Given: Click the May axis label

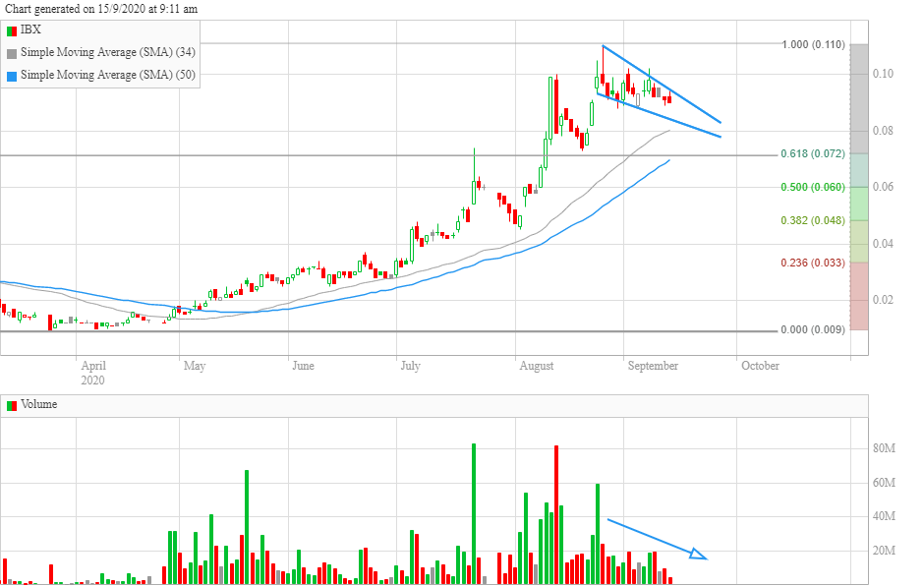Looking at the screenshot, I should 195,366.
